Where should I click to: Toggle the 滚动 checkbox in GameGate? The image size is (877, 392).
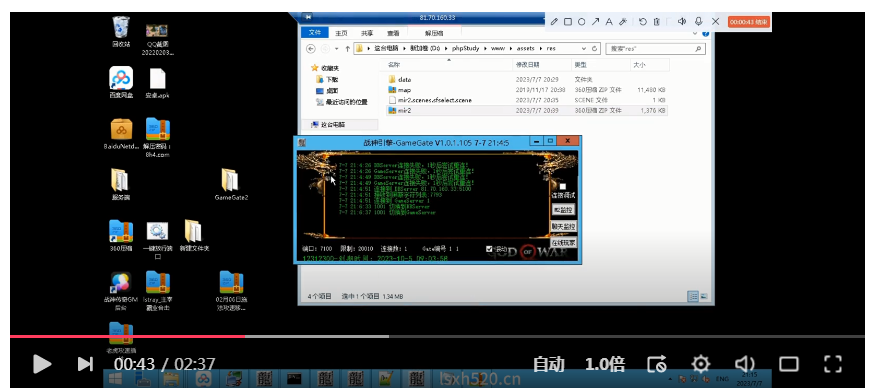pyautogui.click(x=489, y=248)
